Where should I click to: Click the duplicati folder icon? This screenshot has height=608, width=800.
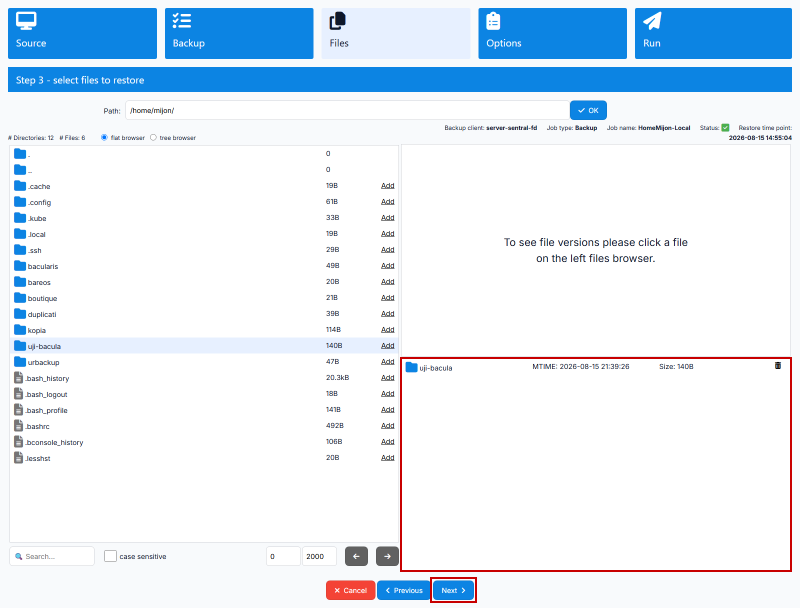[20, 313]
